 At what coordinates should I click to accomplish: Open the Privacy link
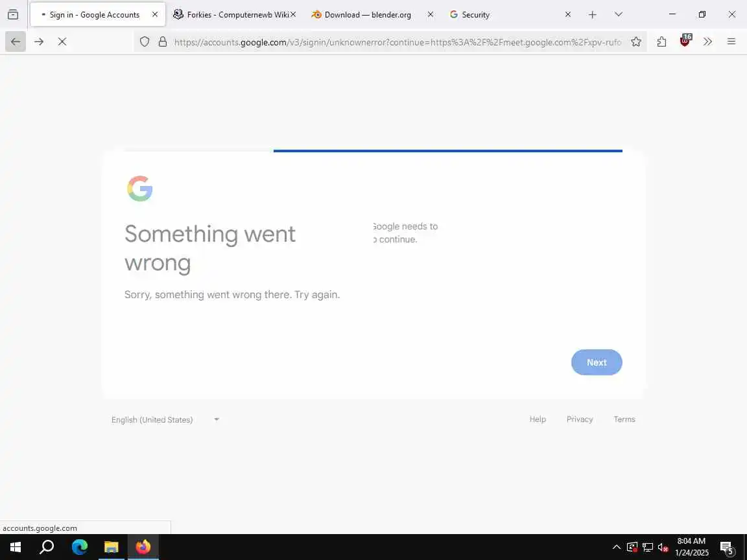point(579,419)
